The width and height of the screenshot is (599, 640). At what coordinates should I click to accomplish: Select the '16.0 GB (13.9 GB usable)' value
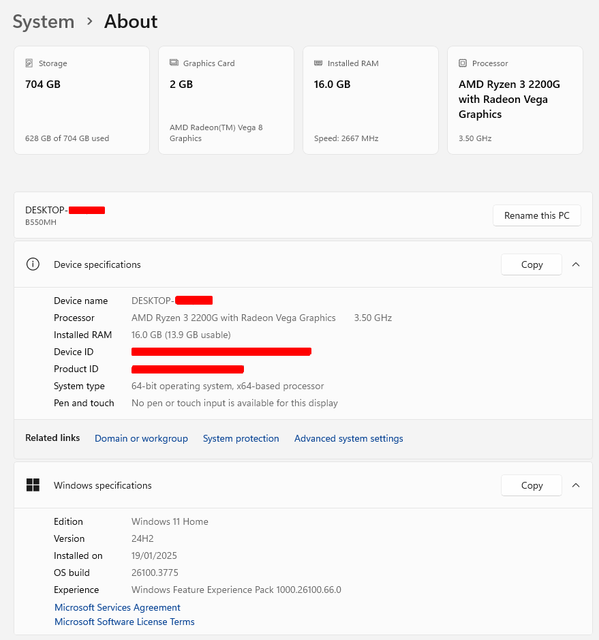(x=181, y=335)
